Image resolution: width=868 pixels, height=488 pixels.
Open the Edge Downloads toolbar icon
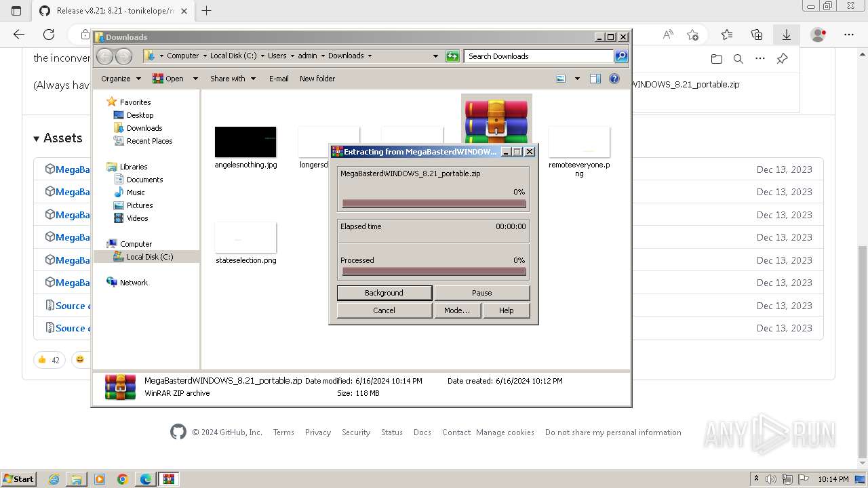(x=786, y=35)
